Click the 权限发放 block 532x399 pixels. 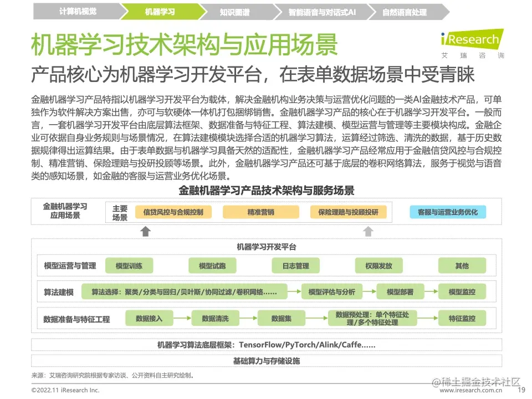(378, 265)
